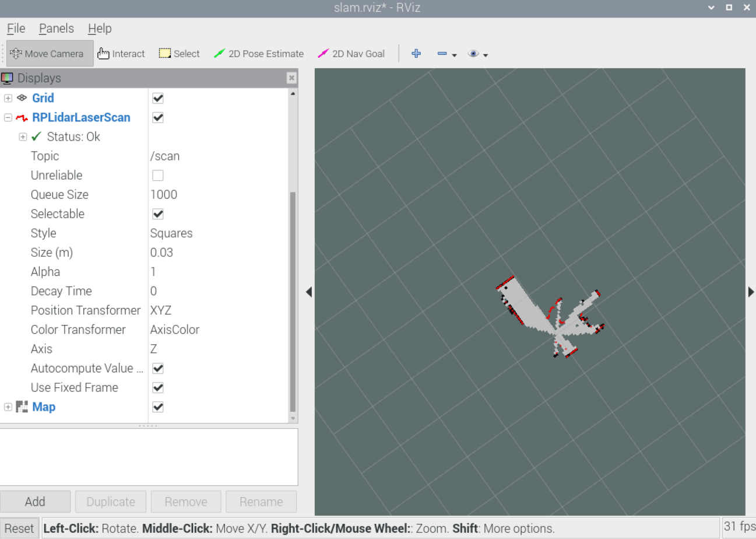The height and width of the screenshot is (539, 756).
Task: Maximize the RViz window
Action: click(x=729, y=8)
